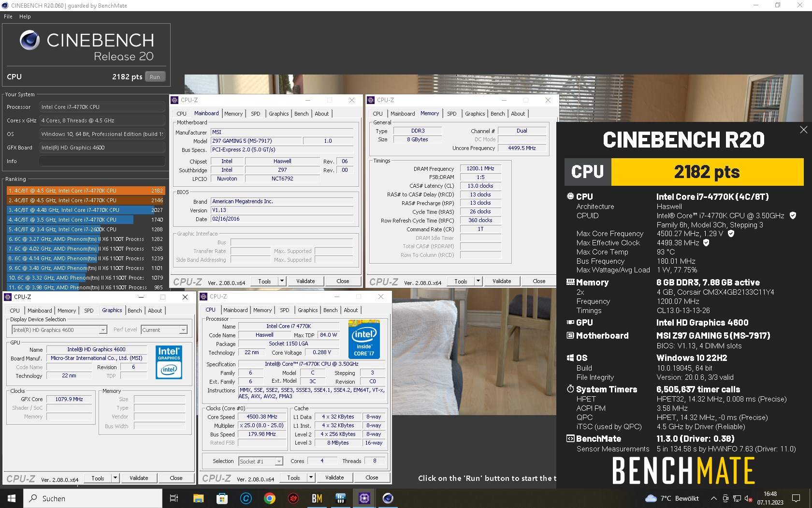Open the File menu in Cinebench
812x508 pixels.
8,16
